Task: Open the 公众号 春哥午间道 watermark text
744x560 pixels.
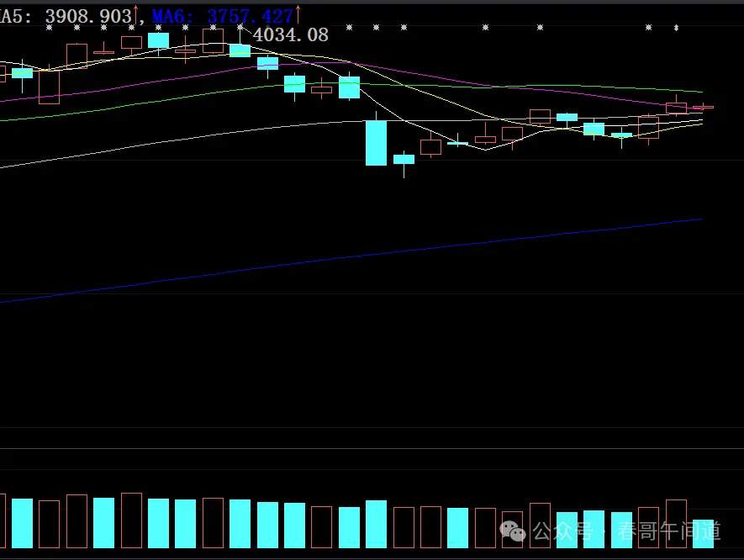Action: click(626, 531)
